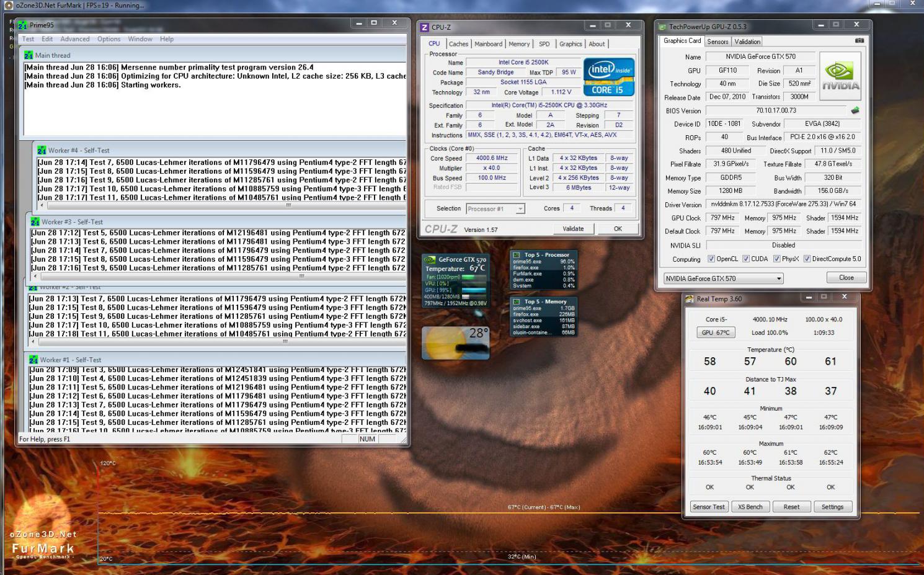924x575 pixels.
Task: Click the Close button in GPU-Z
Action: click(x=846, y=278)
